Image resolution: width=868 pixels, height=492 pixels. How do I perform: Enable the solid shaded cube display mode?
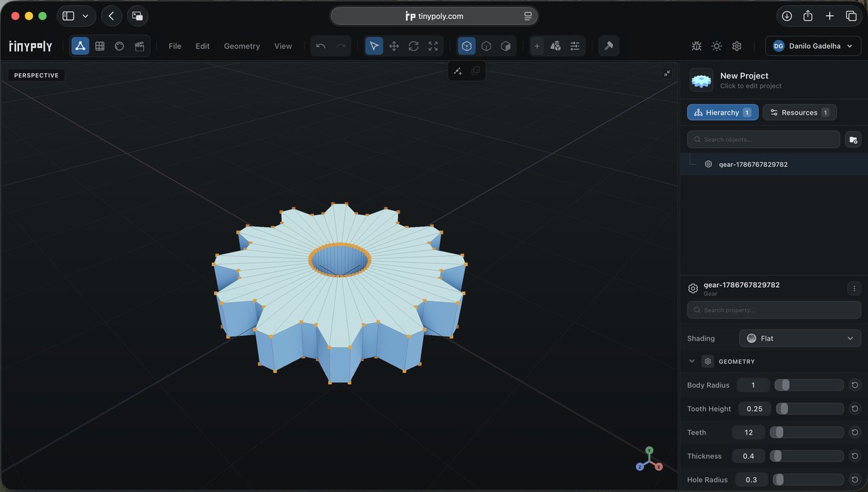tap(506, 46)
